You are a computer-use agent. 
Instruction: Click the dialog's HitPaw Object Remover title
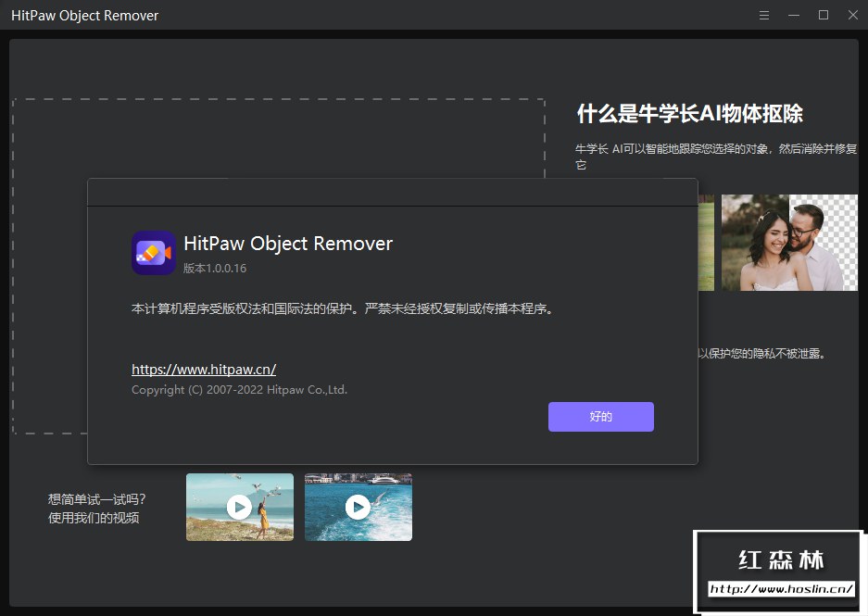[288, 244]
